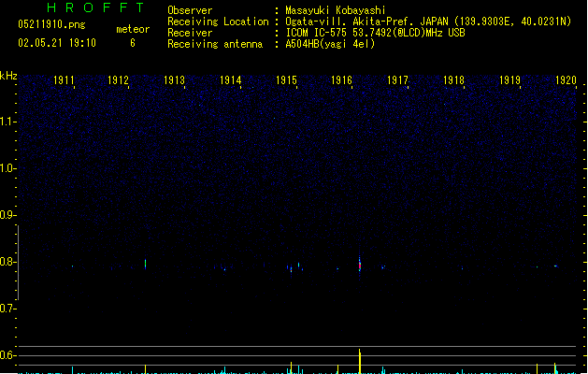Click the 1919 time axis marker
The height and width of the screenshot is (374, 588).
509,79
